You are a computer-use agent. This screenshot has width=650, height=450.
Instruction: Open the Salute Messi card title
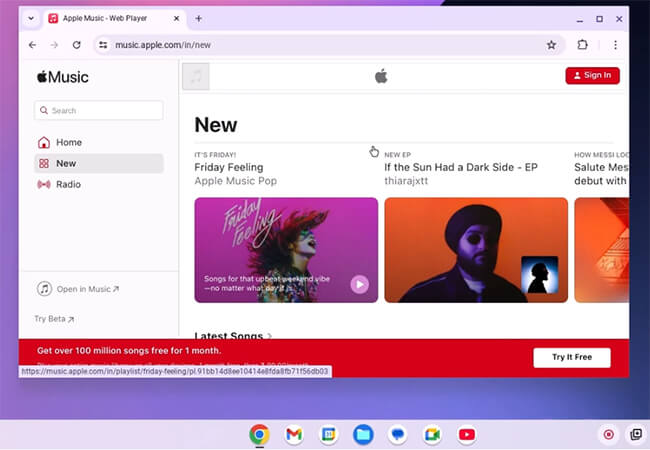601,174
